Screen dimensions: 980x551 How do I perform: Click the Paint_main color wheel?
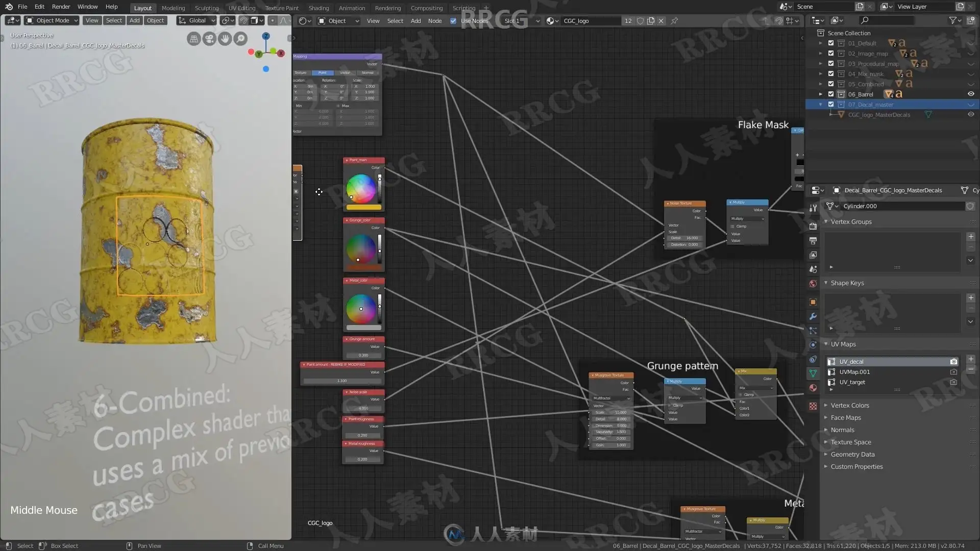click(x=361, y=189)
